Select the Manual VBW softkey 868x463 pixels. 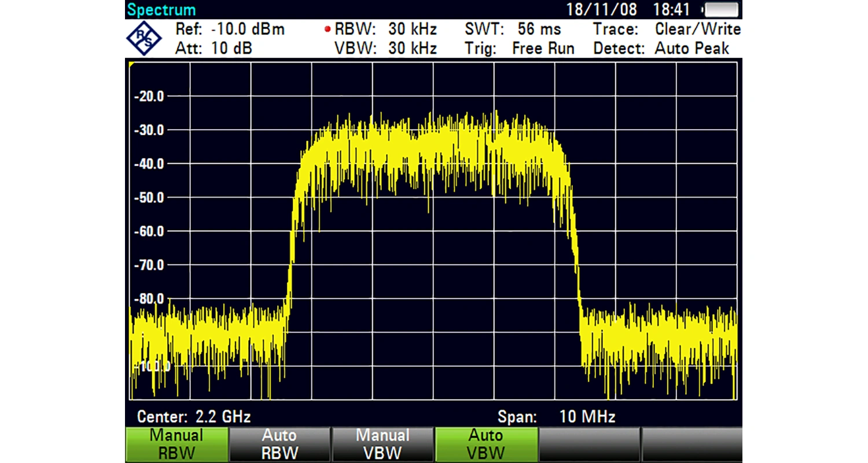coord(382,444)
